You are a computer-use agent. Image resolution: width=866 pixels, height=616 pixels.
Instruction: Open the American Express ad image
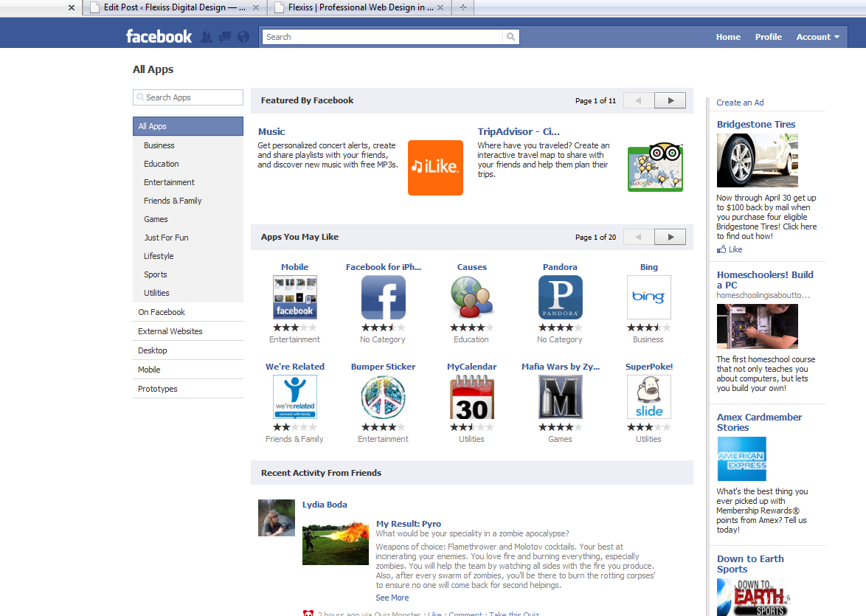coord(742,459)
